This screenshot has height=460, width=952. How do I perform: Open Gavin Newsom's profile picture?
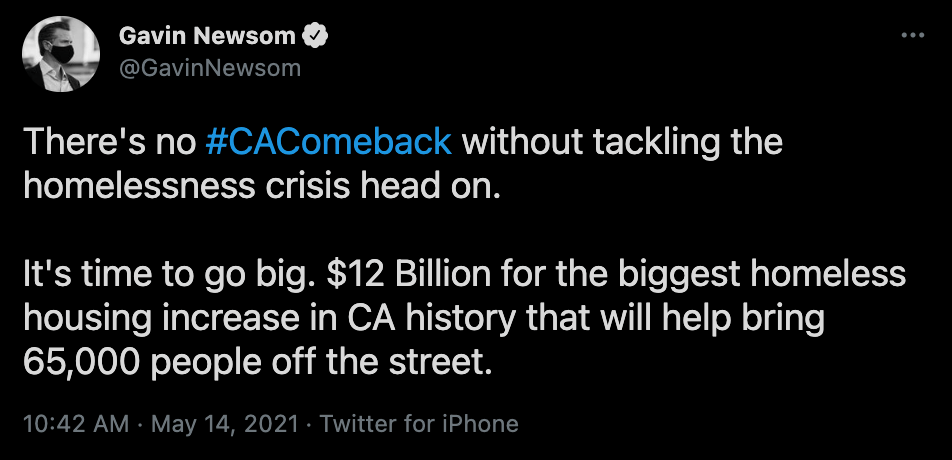(60, 54)
